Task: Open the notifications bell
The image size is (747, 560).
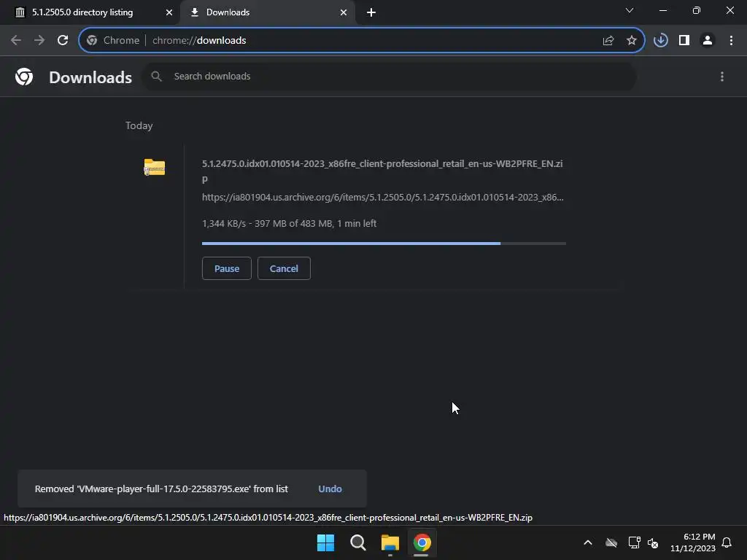Action: 727,542
